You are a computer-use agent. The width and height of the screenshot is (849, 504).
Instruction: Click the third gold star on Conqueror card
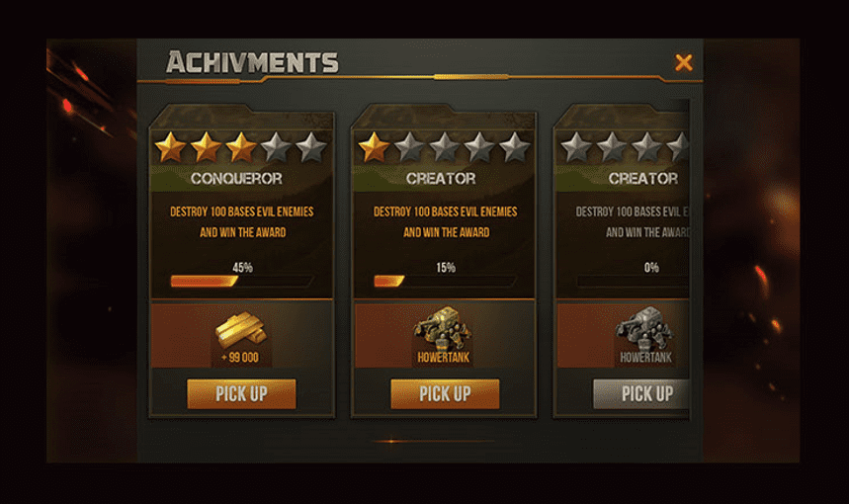click(241, 147)
